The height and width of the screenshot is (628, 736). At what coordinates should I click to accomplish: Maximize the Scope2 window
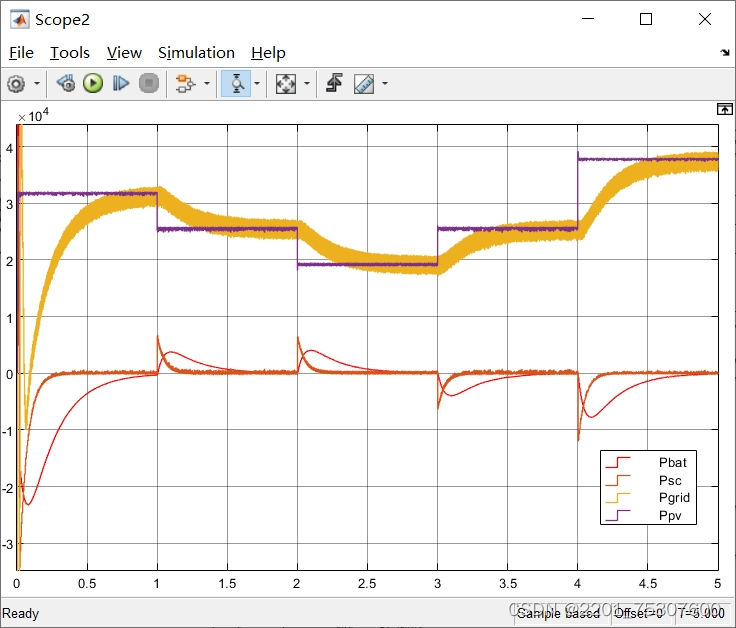646,19
